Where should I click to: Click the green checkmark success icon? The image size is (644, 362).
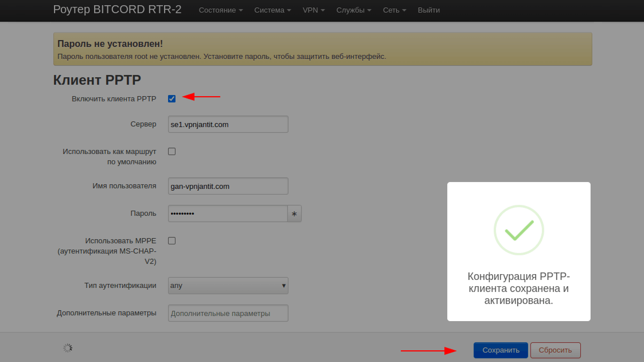click(x=519, y=230)
